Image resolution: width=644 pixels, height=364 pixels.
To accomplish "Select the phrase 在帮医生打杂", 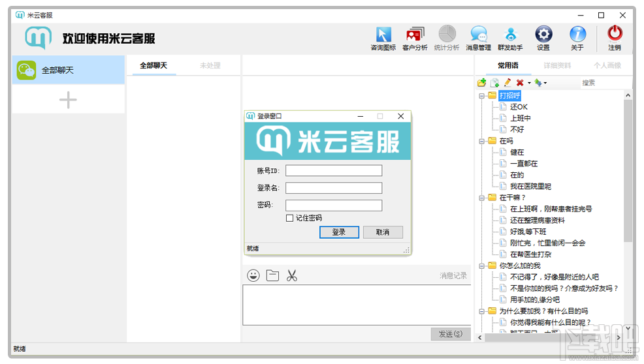I will click(530, 254).
